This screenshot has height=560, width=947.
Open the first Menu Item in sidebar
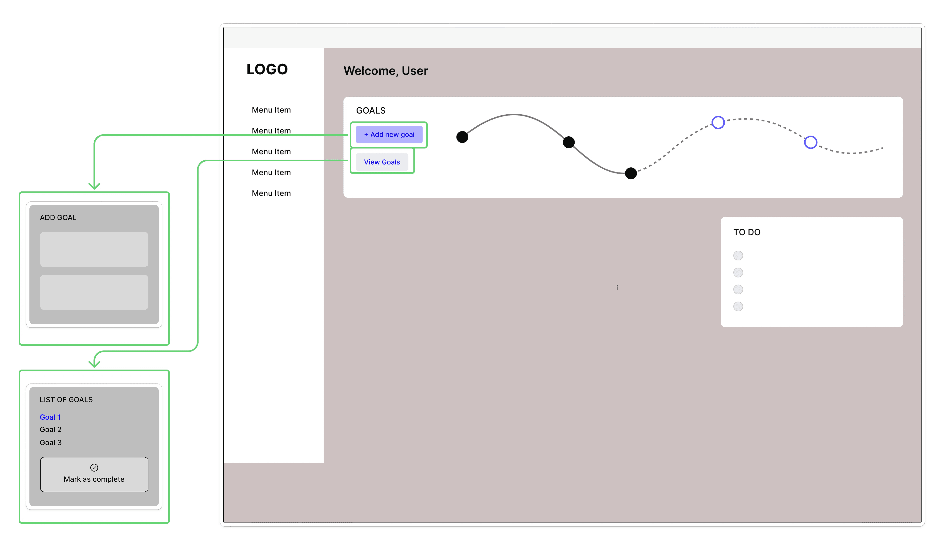pos(271,110)
